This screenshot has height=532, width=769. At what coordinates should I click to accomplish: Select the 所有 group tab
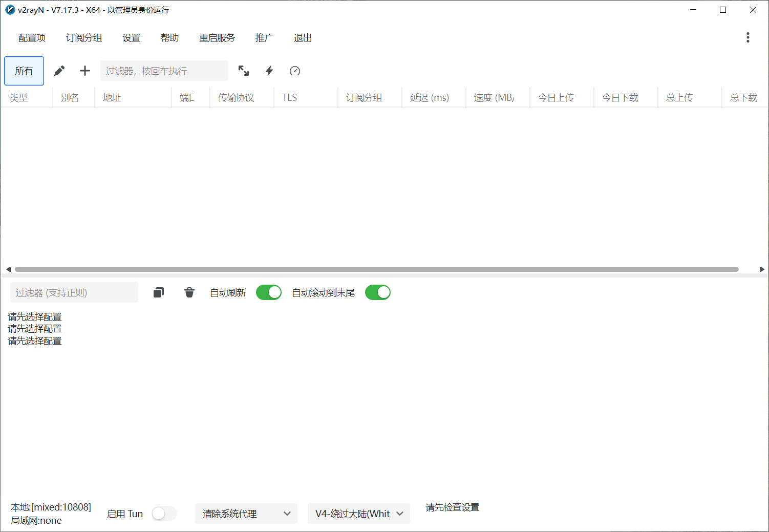tap(24, 71)
